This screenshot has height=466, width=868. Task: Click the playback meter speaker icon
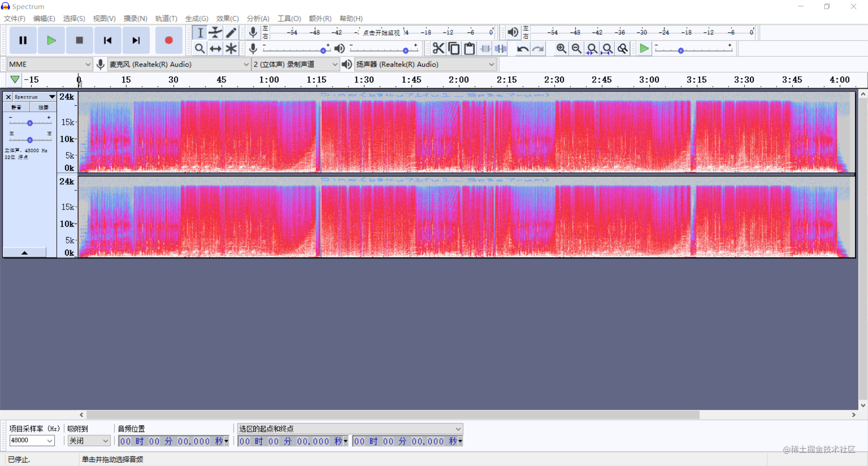(x=513, y=32)
